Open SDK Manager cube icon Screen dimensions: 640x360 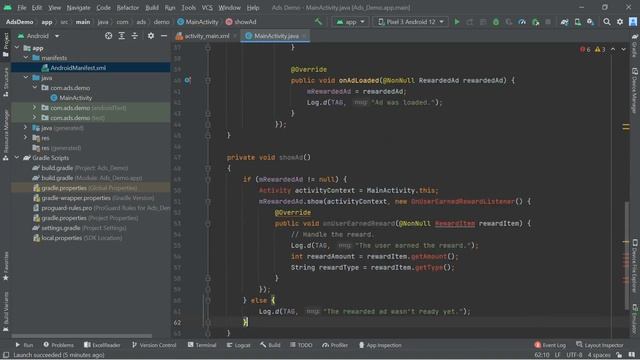591,22
